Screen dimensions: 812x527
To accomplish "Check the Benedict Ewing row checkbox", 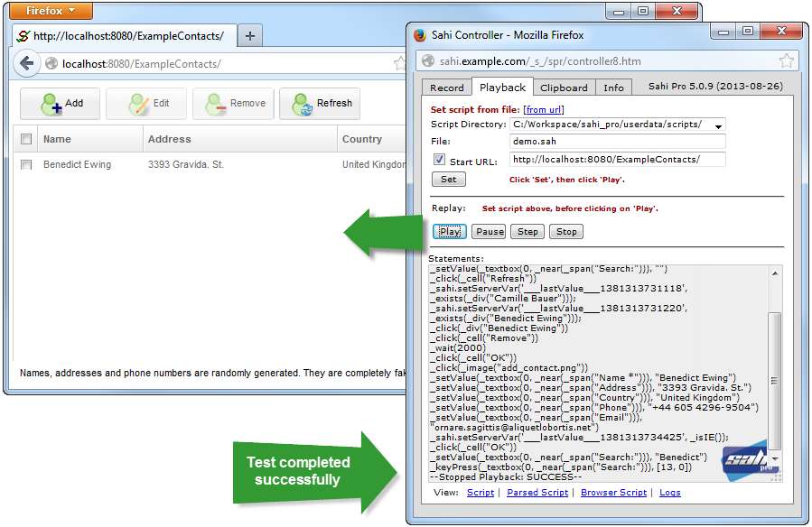I will coord(26,164).
